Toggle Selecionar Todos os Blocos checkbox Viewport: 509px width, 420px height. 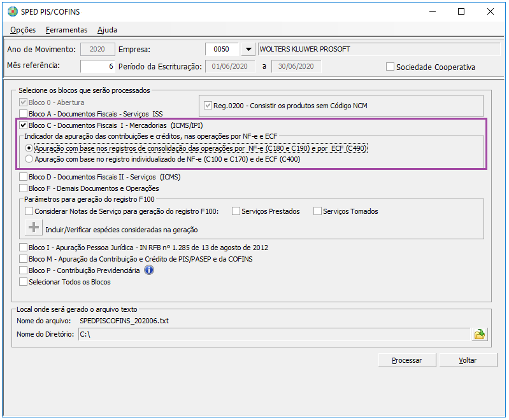coord(24,282)
